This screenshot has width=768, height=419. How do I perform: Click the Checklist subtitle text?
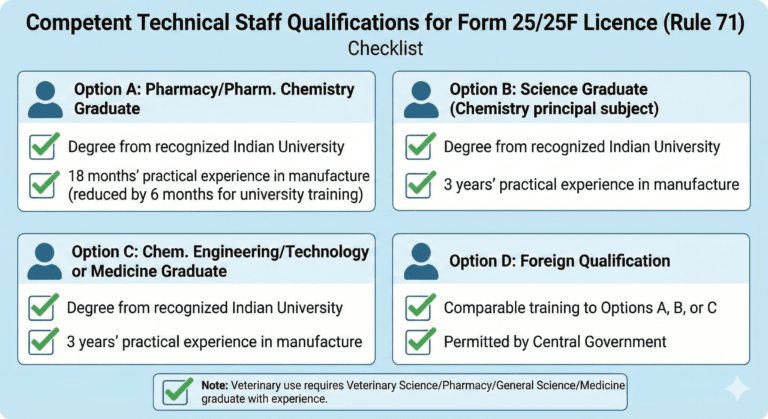coord(384,48)
